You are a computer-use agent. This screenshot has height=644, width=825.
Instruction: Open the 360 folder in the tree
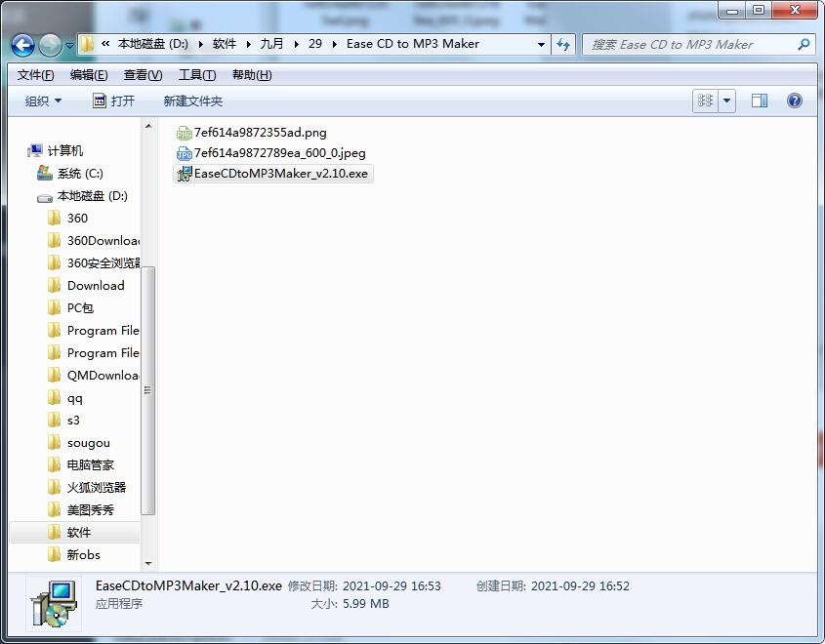[77, 219]
